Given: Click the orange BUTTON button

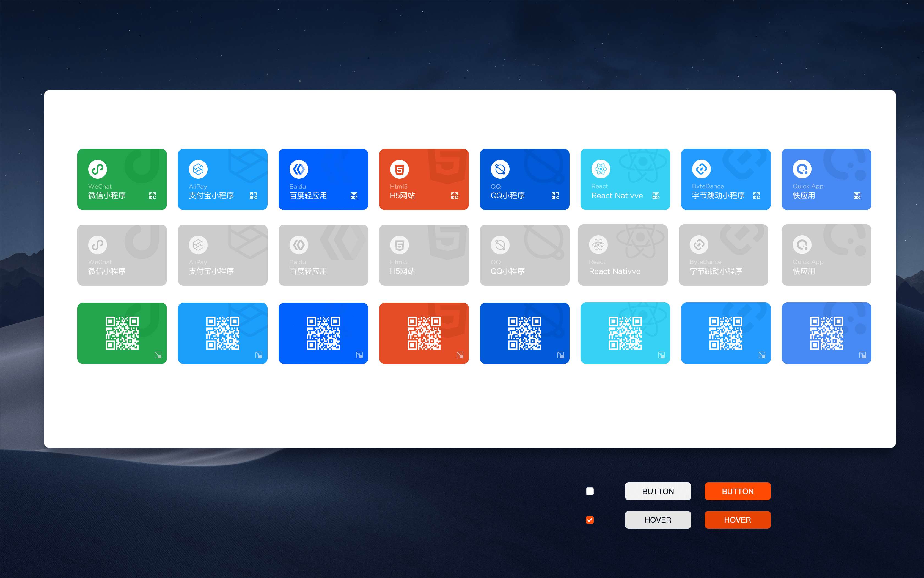Looking at the screenshot, I should [x=738, y=491].
